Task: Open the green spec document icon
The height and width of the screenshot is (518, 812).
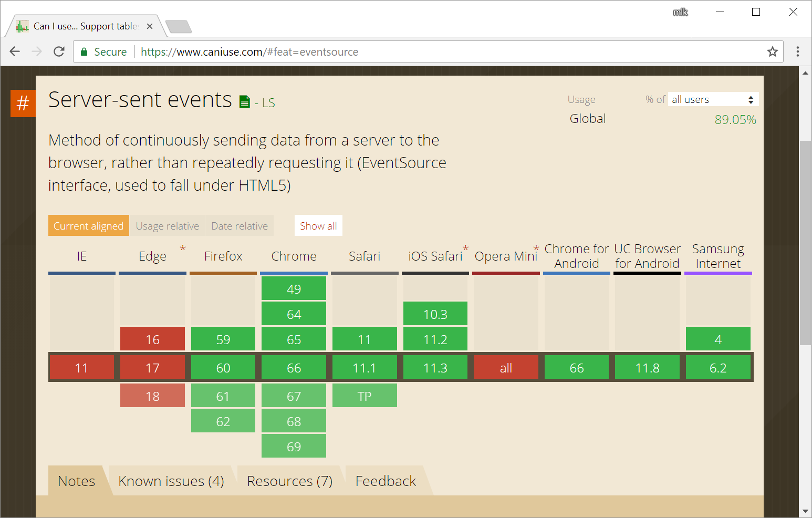Action: 245,101
